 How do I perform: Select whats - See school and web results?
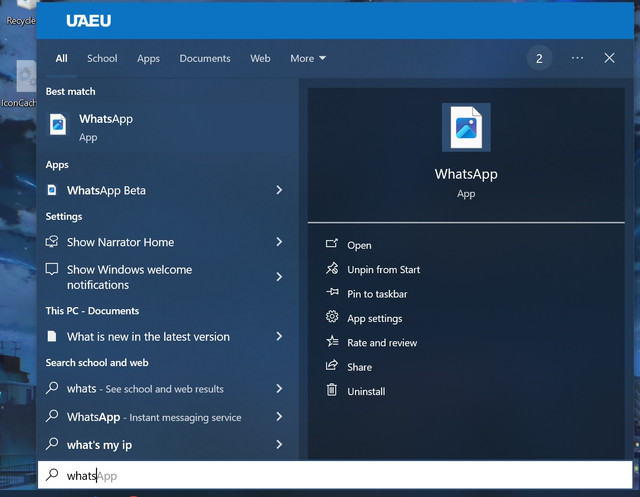tap(167, 388)
